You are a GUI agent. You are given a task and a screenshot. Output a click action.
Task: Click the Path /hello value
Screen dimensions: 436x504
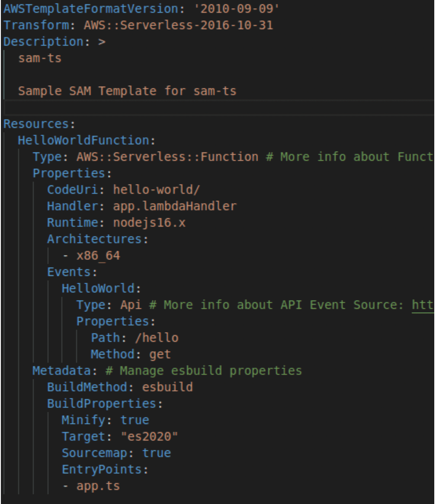coord(157,338)
